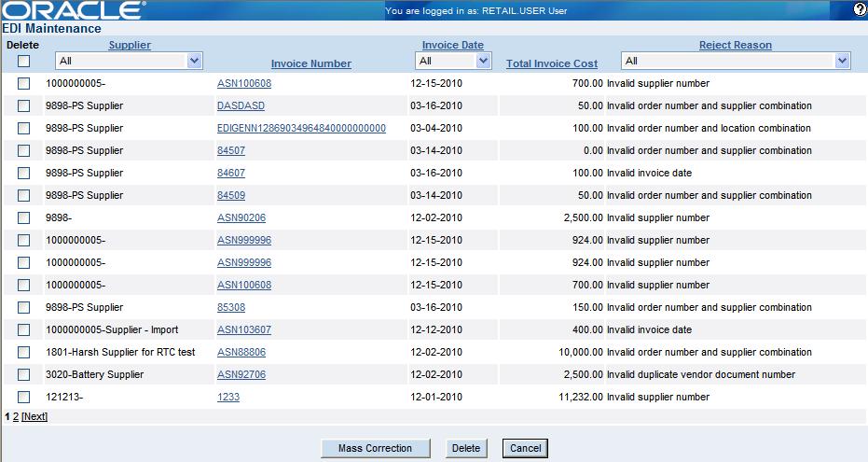Screen dimensions: 868x462
Task: Select checkbox for invoice ASN88806
Action: click(x=23, y=352)
